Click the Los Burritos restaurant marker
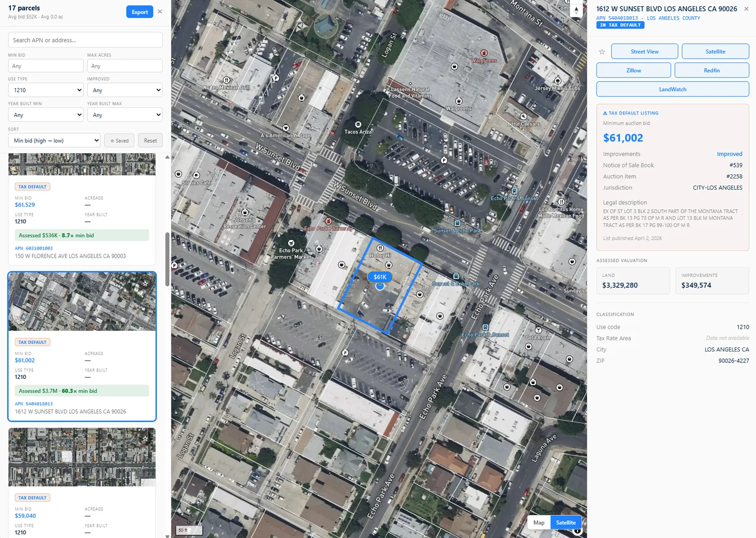Screen dimensions: 756x538 click(x=561, y=202)
